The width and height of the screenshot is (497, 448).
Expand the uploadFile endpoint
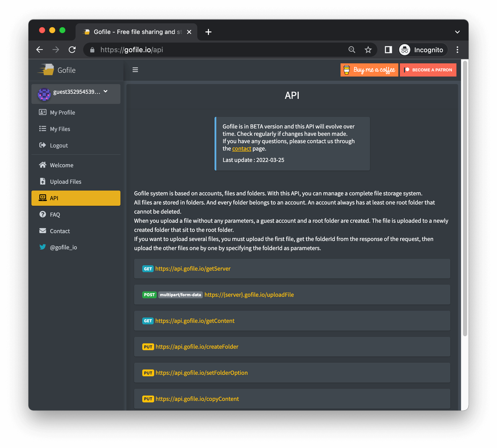pos(292,295)
